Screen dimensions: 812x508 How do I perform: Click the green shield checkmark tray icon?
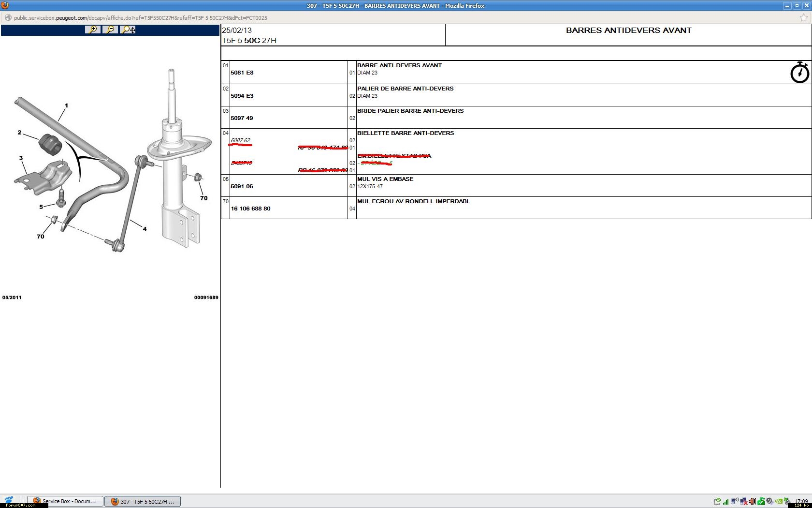pyautogui.click(x=761, y=502)
